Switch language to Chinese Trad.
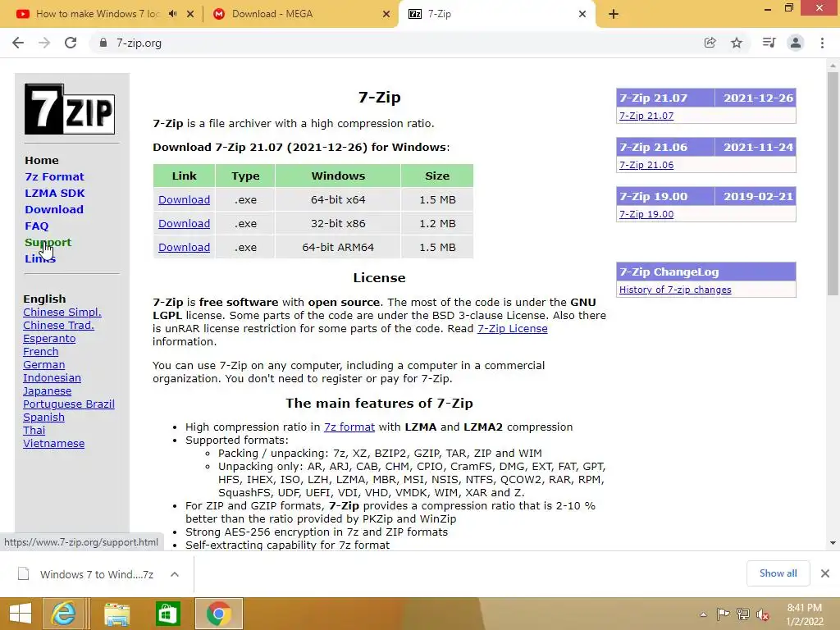The height and width of the screenshot is (630, 840). click(x=58, y=325)
